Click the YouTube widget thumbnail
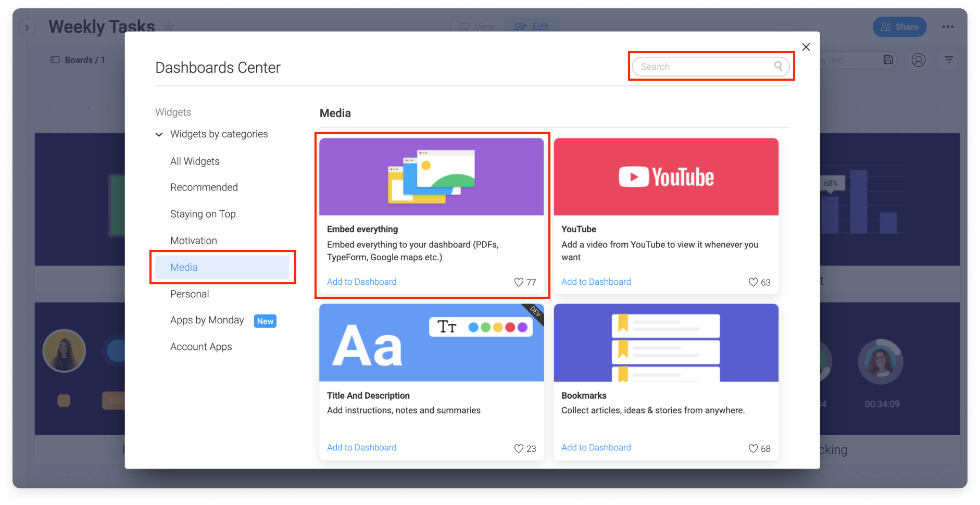 [x=666, y=176]
